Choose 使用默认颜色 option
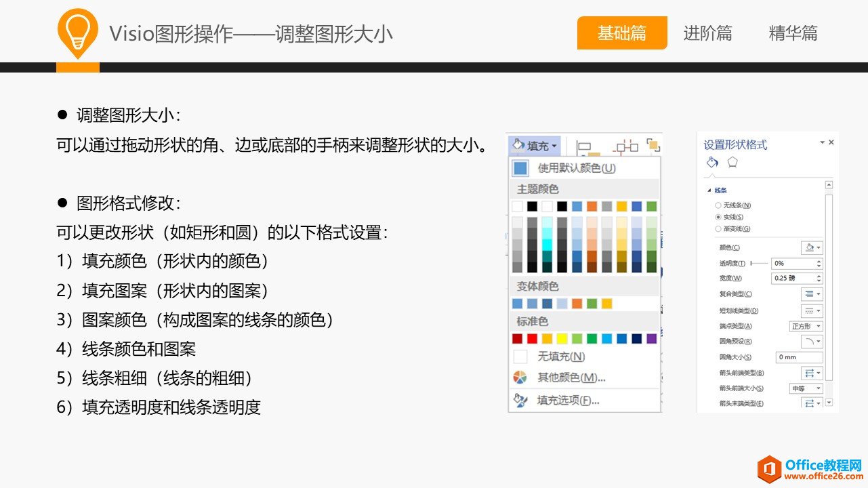Screen dimensions: 868x488 pyautogui.click(x=576, y=168)
